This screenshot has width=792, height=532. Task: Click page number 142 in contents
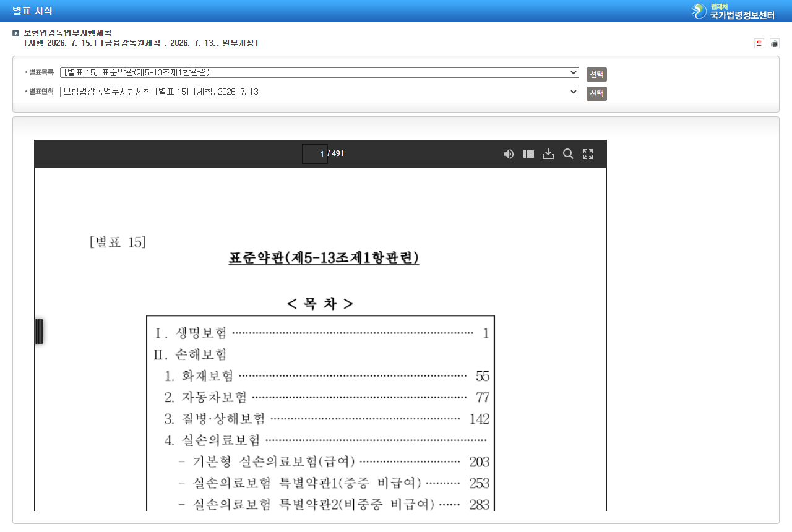pos(480,419)
